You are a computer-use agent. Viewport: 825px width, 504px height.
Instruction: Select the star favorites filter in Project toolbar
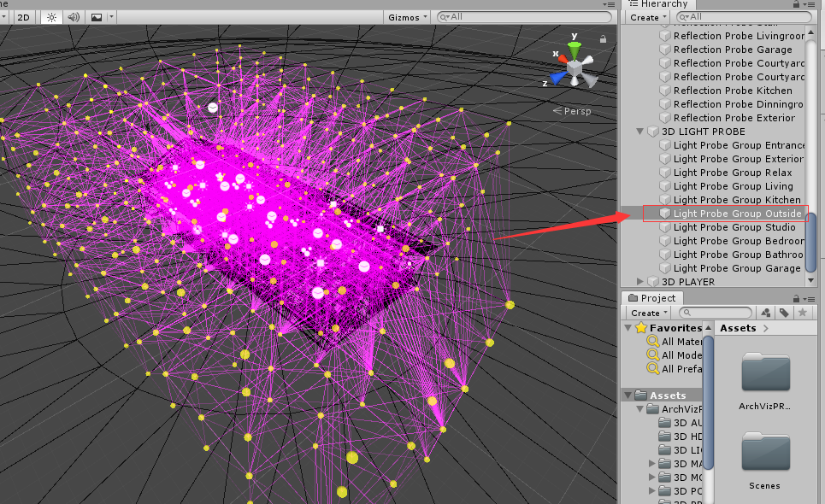click(802, 312)
